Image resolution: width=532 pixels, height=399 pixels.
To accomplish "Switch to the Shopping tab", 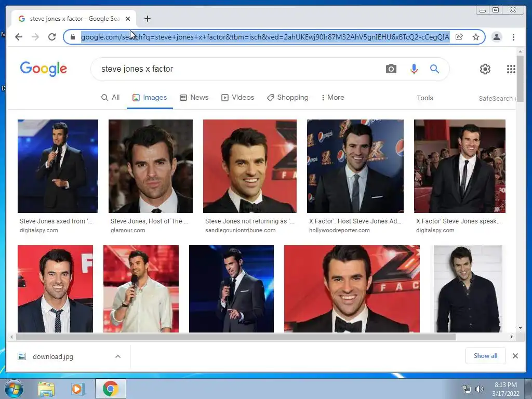I will (x=288, y=98).
